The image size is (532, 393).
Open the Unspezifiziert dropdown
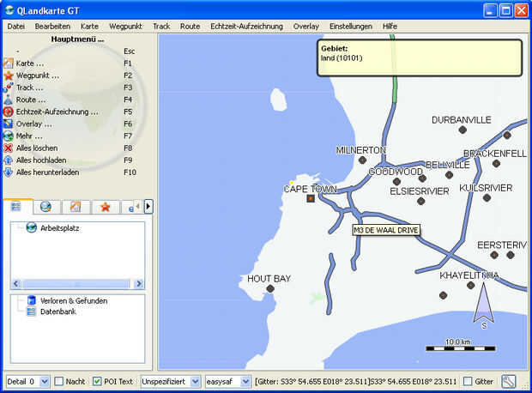point(171,382)
